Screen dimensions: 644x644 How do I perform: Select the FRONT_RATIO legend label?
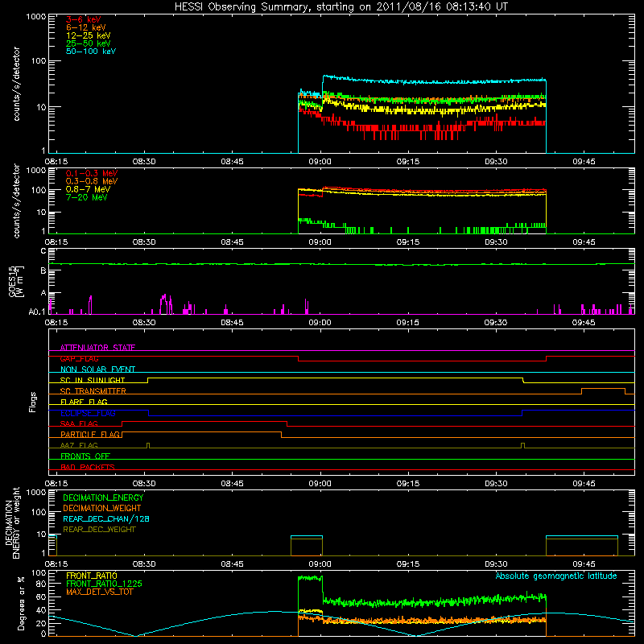92,576
